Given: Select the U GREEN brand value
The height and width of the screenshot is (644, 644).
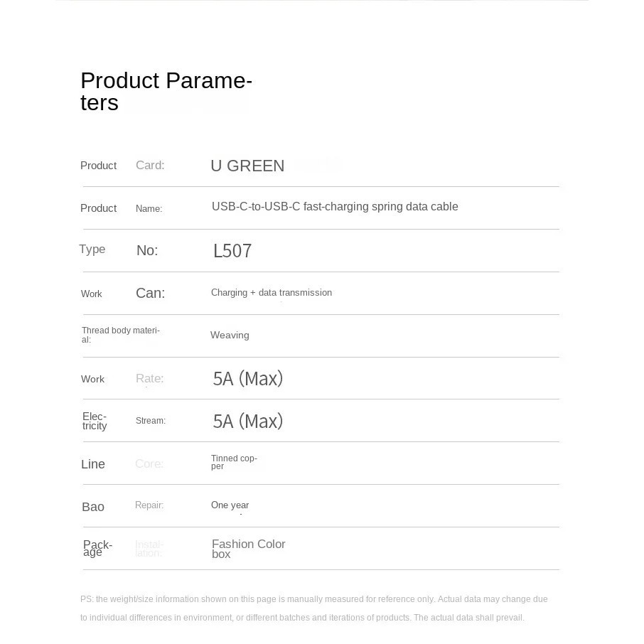Looking at the screenshot, I should pyautogui.click(x=247, y=166).
